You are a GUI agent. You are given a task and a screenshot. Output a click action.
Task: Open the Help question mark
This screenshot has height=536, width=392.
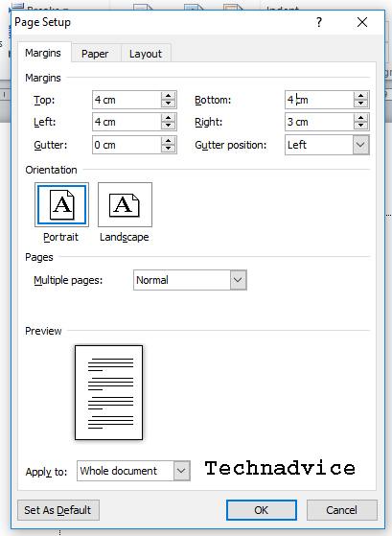pos(319,23)
